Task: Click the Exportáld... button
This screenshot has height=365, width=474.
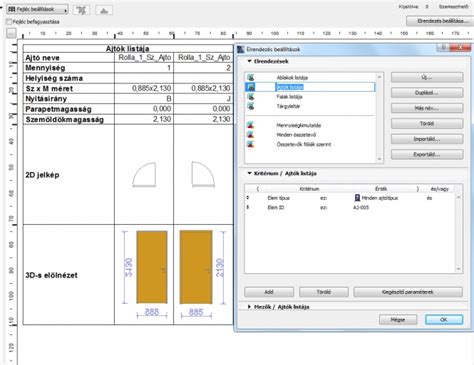Action: click(x=427, y=155)
